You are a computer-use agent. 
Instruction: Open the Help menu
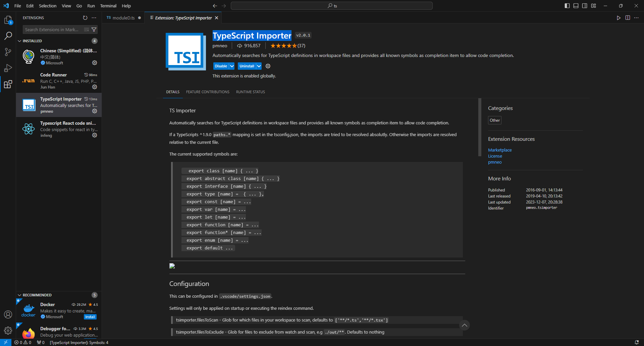coord(126,6)
